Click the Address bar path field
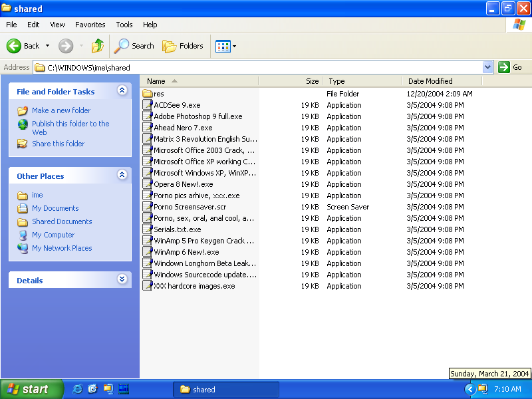 coord(258,68)
